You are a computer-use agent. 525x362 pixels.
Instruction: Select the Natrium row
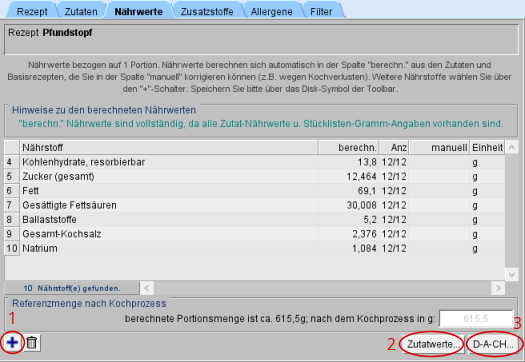point(254,248)
